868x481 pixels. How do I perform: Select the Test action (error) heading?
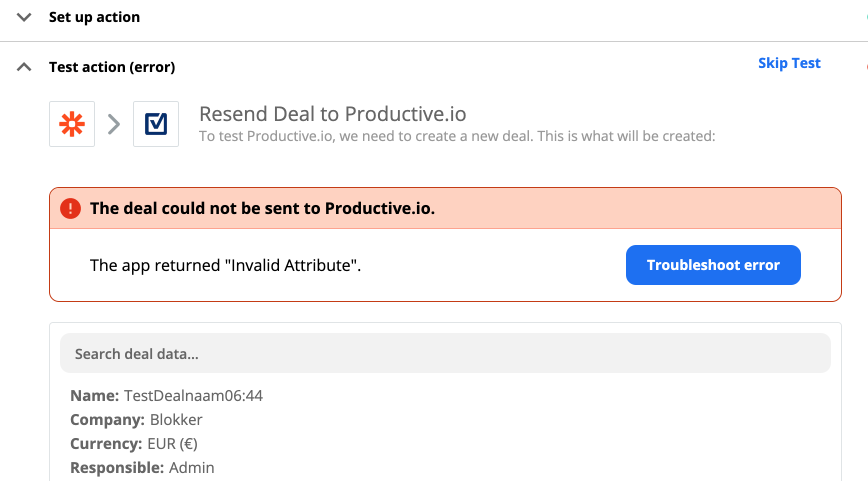(x=112, y=67)
